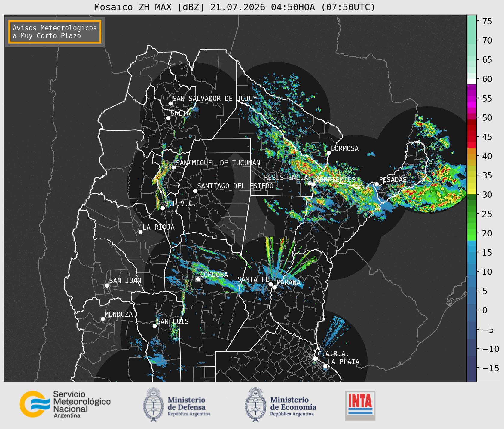Image resolution: width=504 pixels, height=429 pixels.
Task: Click the Salta city dot
Action: click(x=168, y=118)
